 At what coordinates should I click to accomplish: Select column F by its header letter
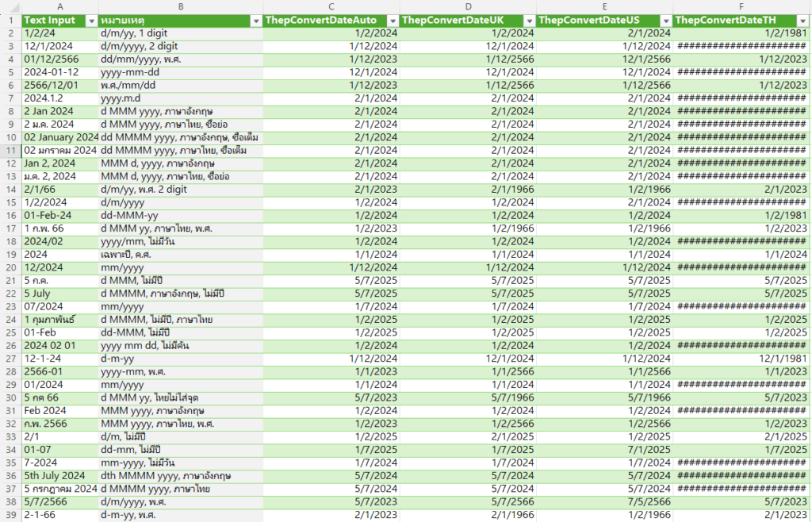tap(741, 6)
